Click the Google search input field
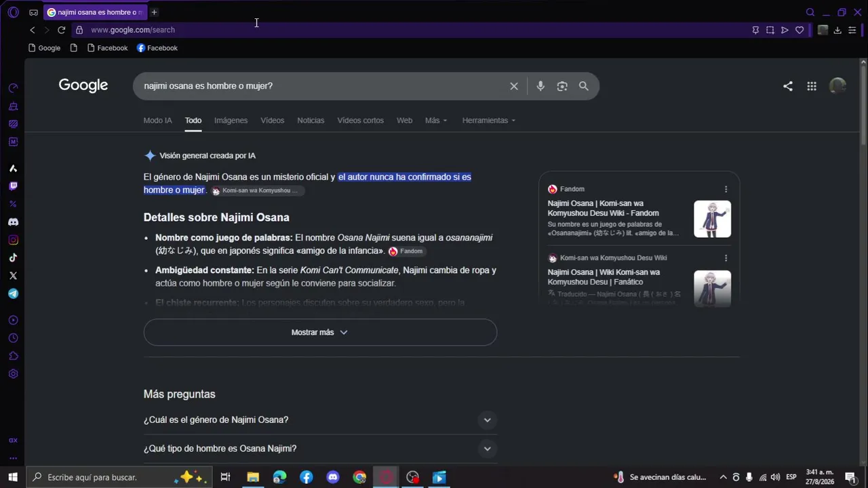This screenshot has height=488, width=868. click(x=323, y=86)
